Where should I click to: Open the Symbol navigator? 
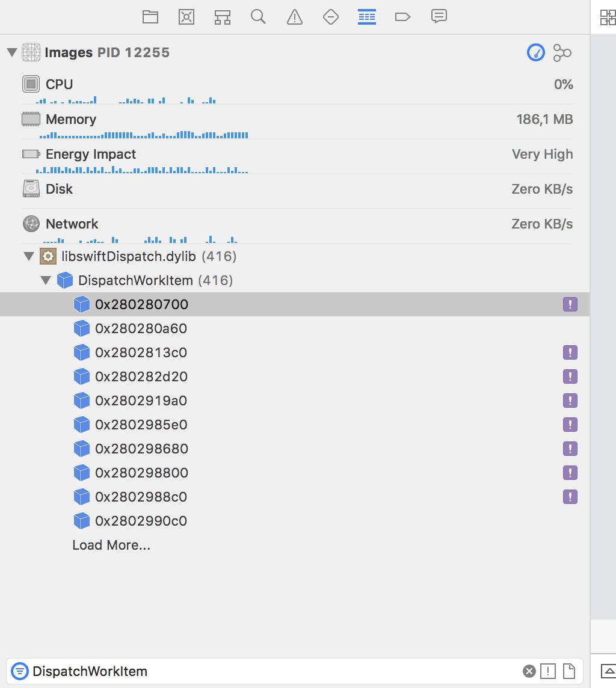point(222,17)
